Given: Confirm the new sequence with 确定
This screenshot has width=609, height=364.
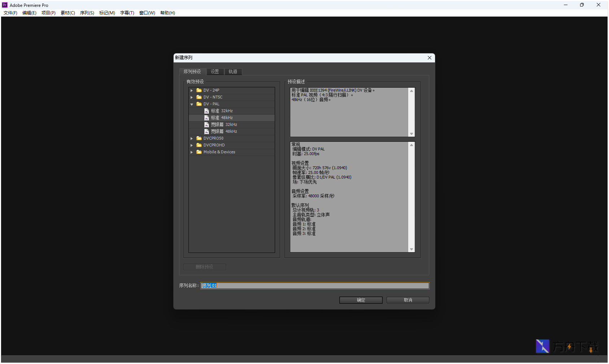Looking at the screenshot, I should pyautogui.click(x=361, y=300).
